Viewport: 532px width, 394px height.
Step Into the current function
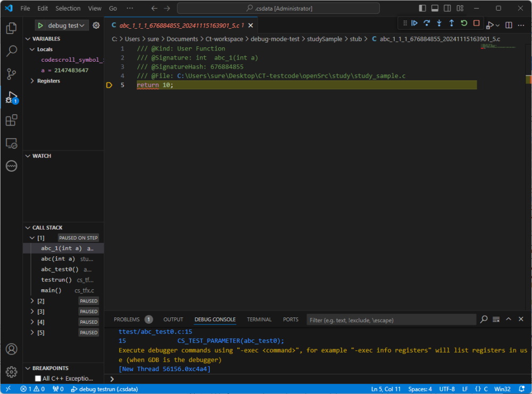click(438, 23)
